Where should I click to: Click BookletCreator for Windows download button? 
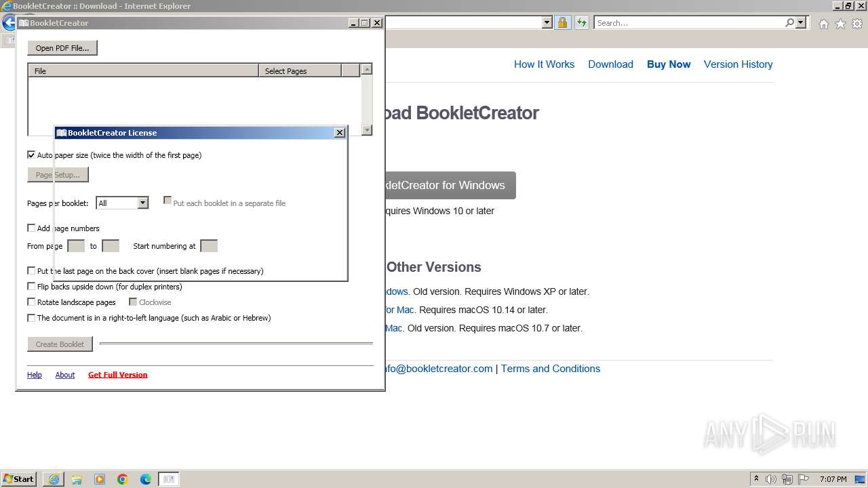point(450,185)
